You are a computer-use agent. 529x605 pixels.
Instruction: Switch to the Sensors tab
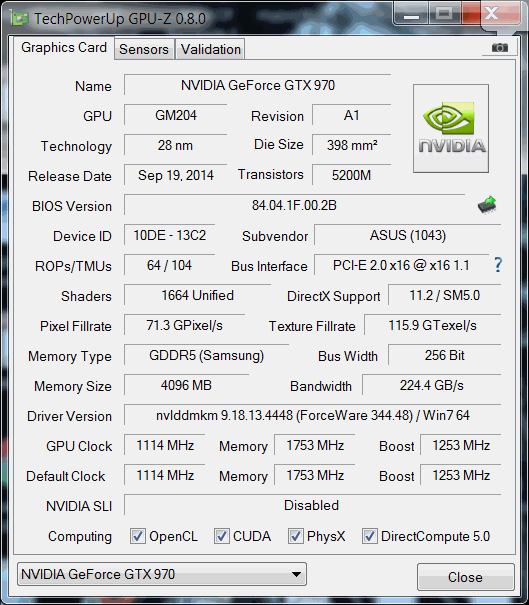tap(144, 49)
